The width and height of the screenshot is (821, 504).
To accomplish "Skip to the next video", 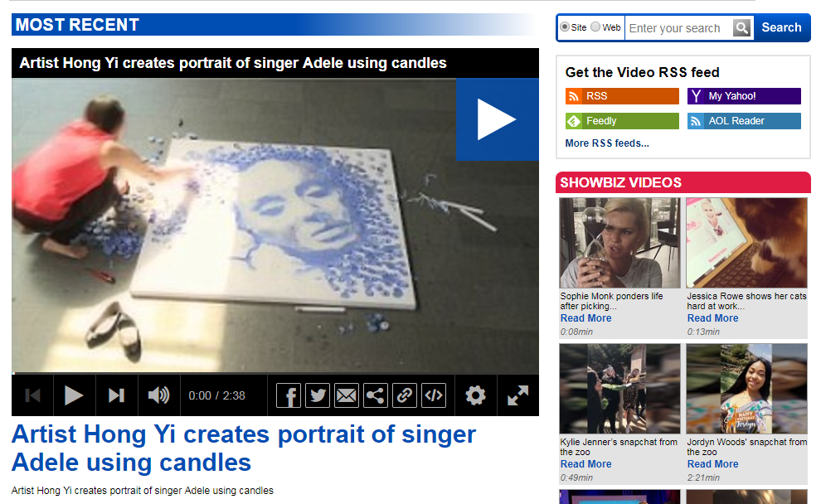I will 116,395.
